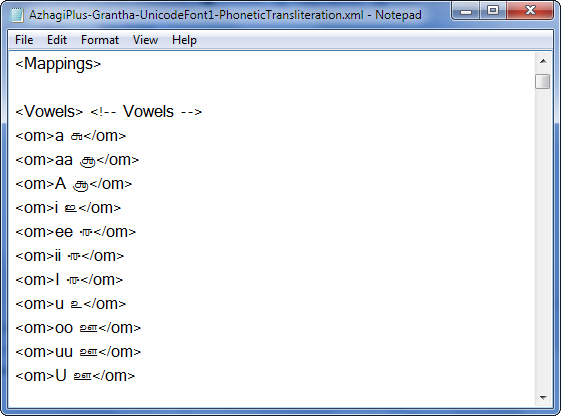Maximize the Notepad window
This screenshot has height=416, width=561.
tap(493, 11)
